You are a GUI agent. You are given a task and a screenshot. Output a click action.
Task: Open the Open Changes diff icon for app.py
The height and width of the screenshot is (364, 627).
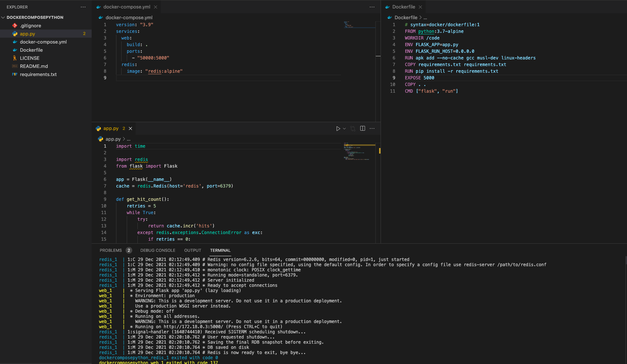point(353,128)
